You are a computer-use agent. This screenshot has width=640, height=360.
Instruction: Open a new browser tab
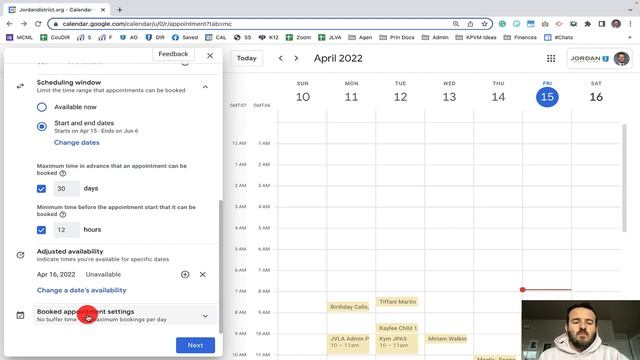pyautogui.click(x=120, y=9)
